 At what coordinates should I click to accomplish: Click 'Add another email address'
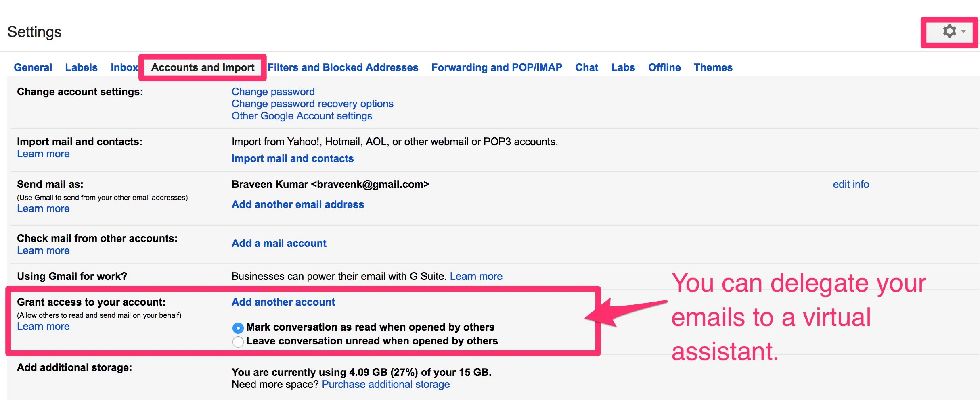point(297,204)
